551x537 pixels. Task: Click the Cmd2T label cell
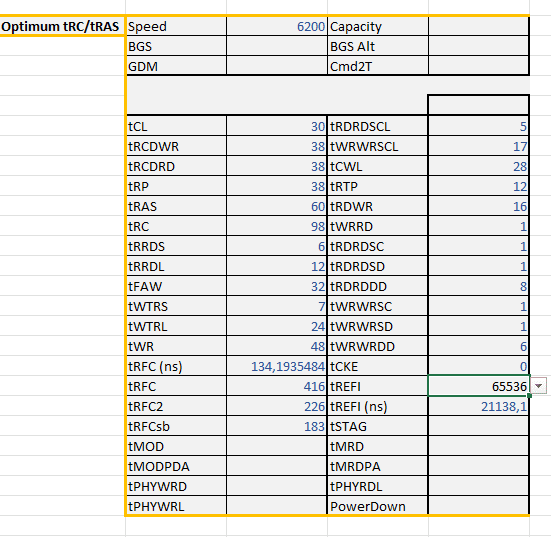[378, 66]
